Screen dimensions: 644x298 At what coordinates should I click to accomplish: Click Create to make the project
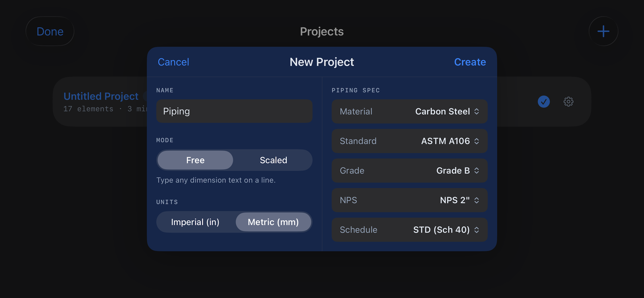pyautogui.click(x=470, y=62)
